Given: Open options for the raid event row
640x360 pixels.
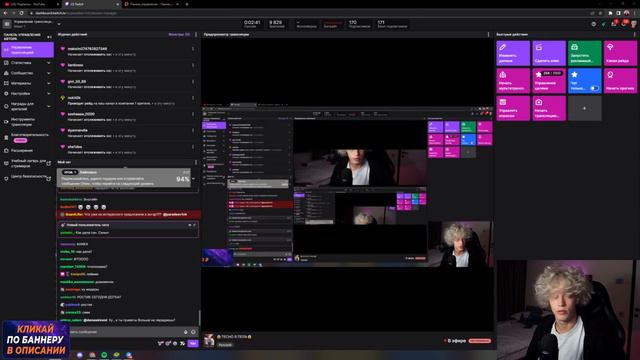Looking at the screenshot, I should click(193, 98).
